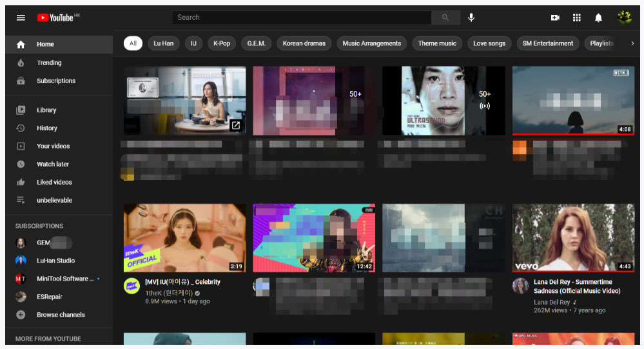The height and width of the screenshot is (349, 644).
Task: Click LuHan Studio channel avatar
Action: click(x=21, y=260)
